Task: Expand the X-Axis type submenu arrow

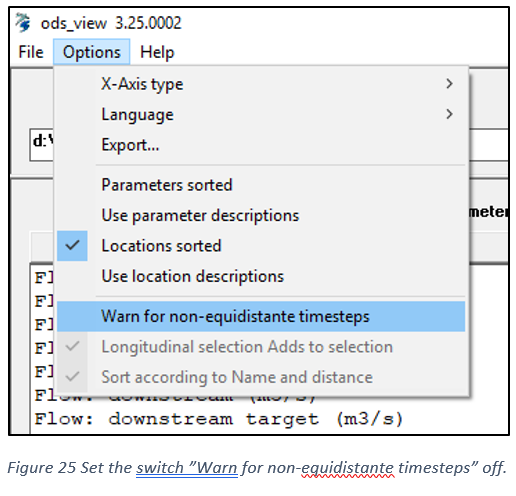Action: click(449, 83)
